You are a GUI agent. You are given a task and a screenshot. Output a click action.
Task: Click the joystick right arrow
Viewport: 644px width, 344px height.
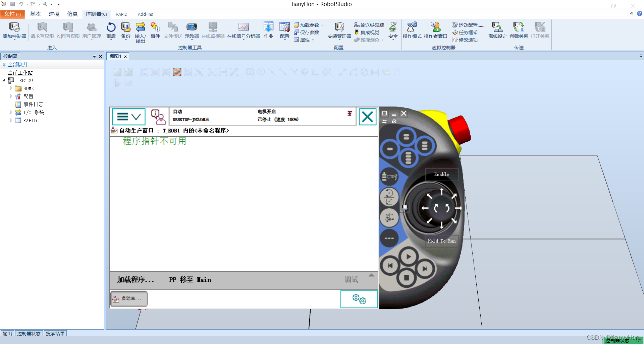[x=458, y=208]
